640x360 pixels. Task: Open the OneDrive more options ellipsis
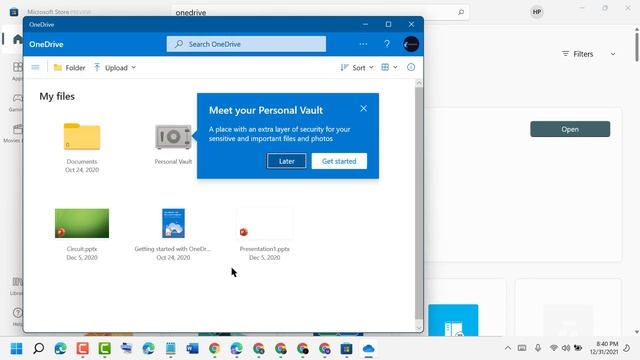click(x=363, y=44)
